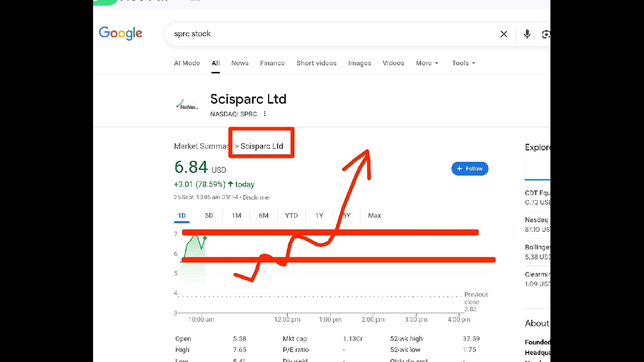Screen dimensions: 644x362
Task: Click the +3.01 (78.59%) today change
Action: tap(214, 184)
